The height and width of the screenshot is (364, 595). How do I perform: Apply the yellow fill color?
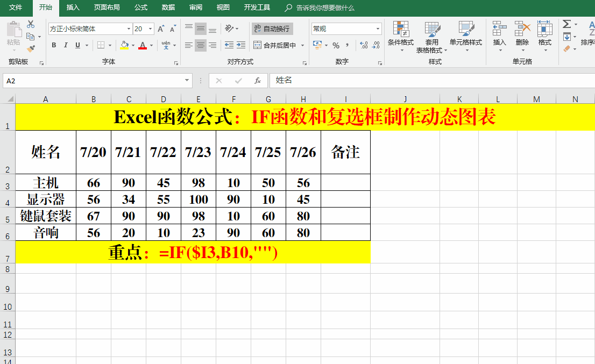click(x=124, y=46)
